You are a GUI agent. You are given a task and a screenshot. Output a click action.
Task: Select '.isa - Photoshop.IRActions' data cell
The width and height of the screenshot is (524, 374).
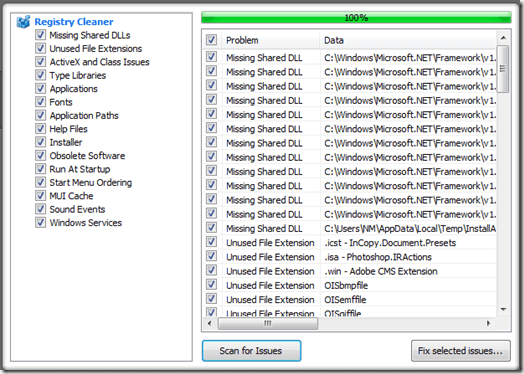[x=378, y=257]
